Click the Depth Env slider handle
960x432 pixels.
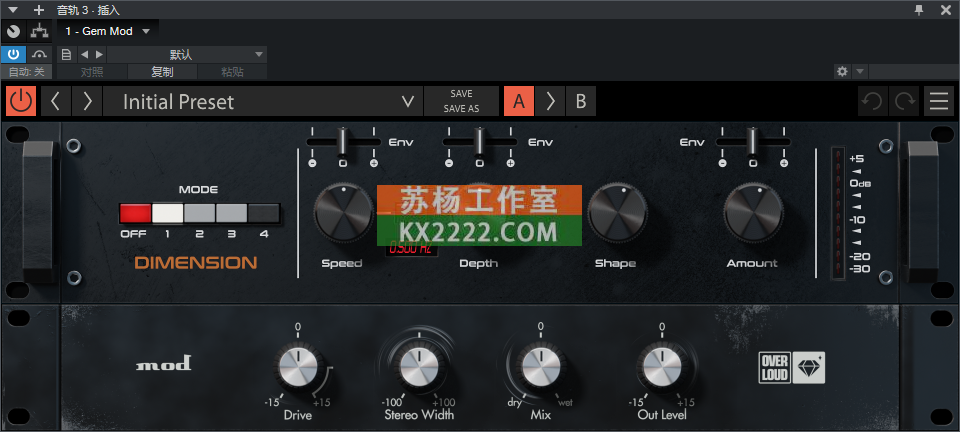[480, 141]
